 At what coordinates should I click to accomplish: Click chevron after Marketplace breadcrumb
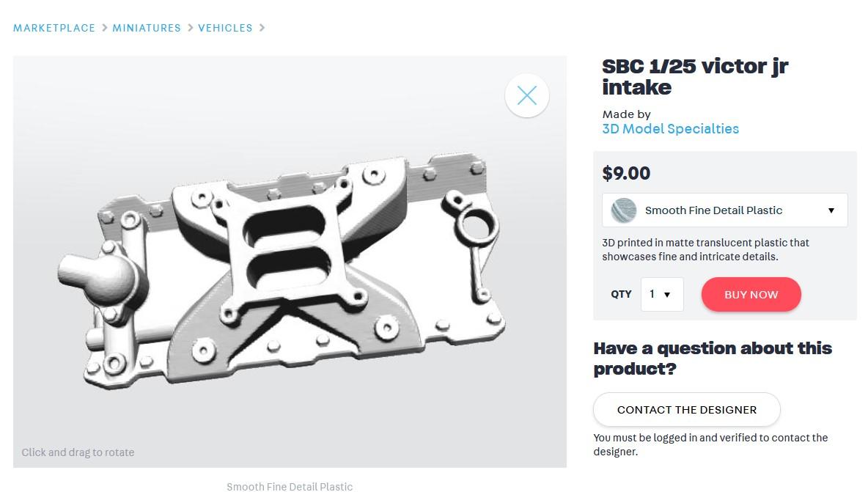click(x=104, y=28)
